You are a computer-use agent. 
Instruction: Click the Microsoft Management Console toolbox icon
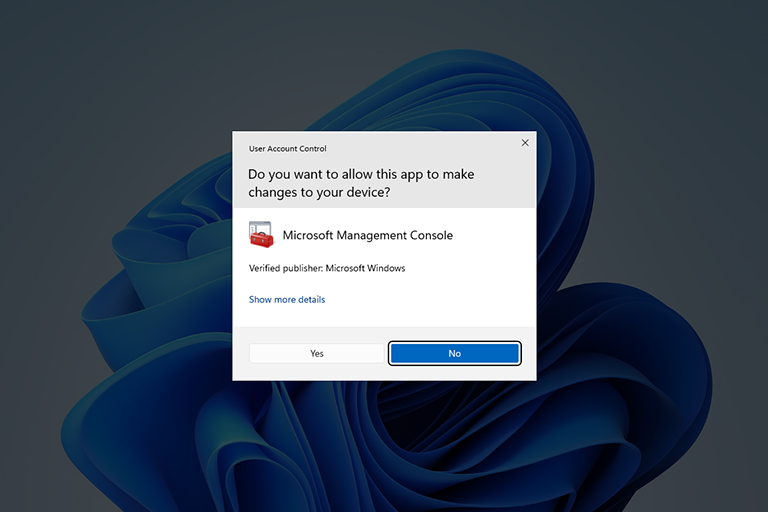(261, 235)
